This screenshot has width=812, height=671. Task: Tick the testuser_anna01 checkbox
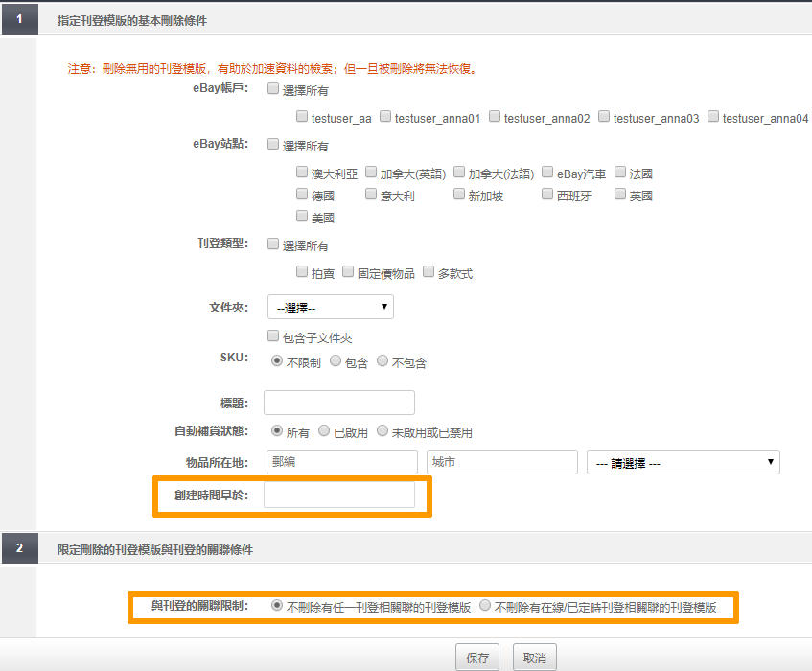coord(385,116)
